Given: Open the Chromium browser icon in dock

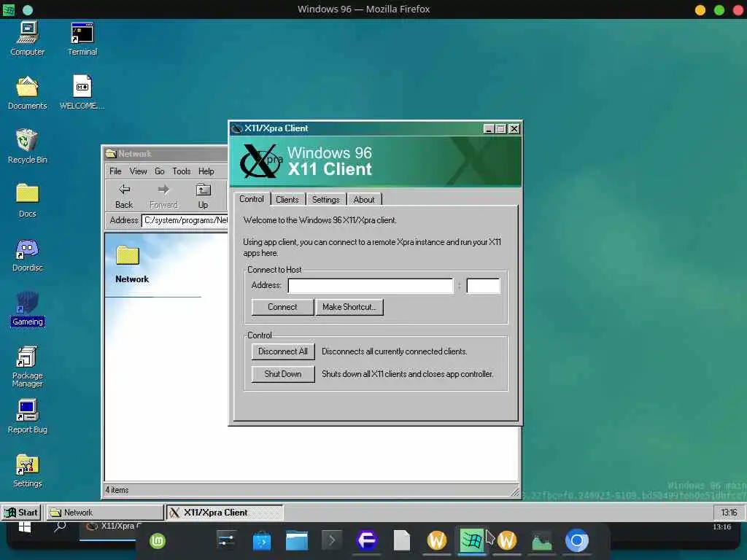Looking at the screenshot, I should click(x=577, y=540).
